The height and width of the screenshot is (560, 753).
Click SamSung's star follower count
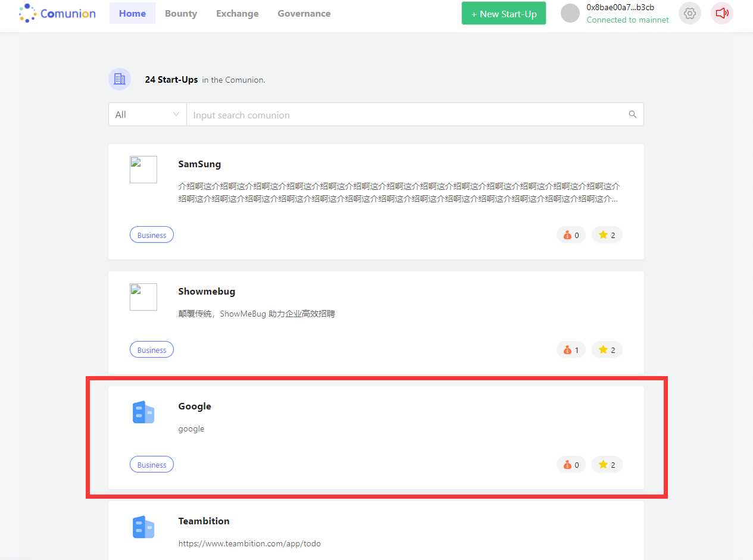click(x=607, y=235)
